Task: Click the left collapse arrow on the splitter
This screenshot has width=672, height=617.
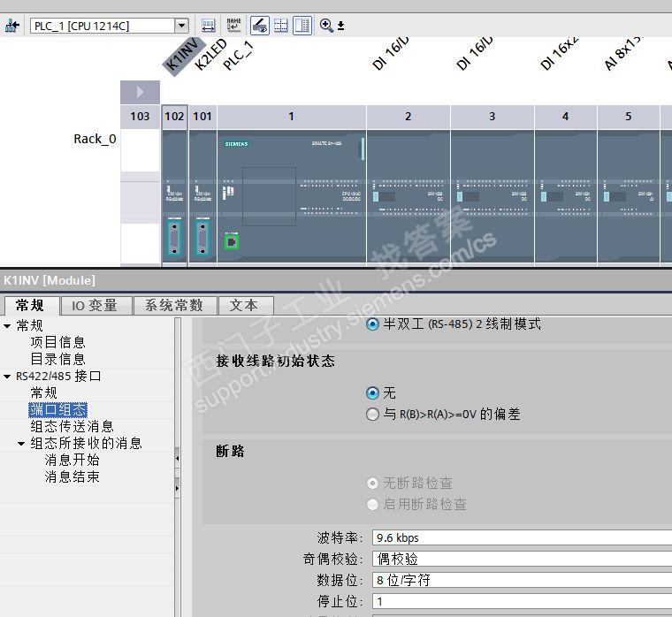Action: 178,459
